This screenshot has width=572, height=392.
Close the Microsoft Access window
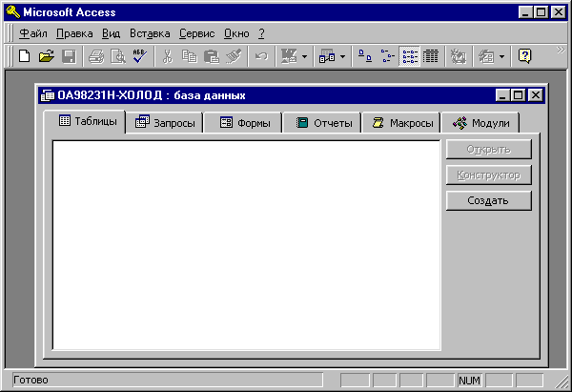coord(558,12)
